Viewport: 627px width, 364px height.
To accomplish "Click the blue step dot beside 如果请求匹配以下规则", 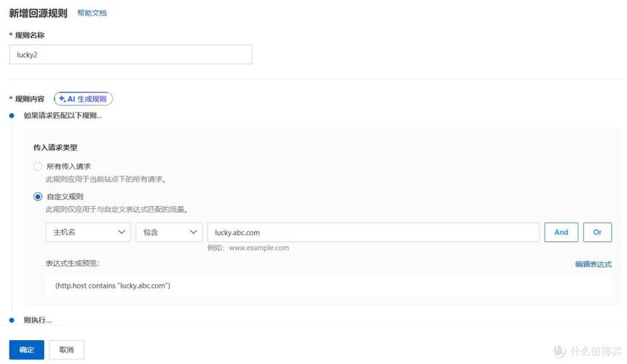I will [12, 116].
